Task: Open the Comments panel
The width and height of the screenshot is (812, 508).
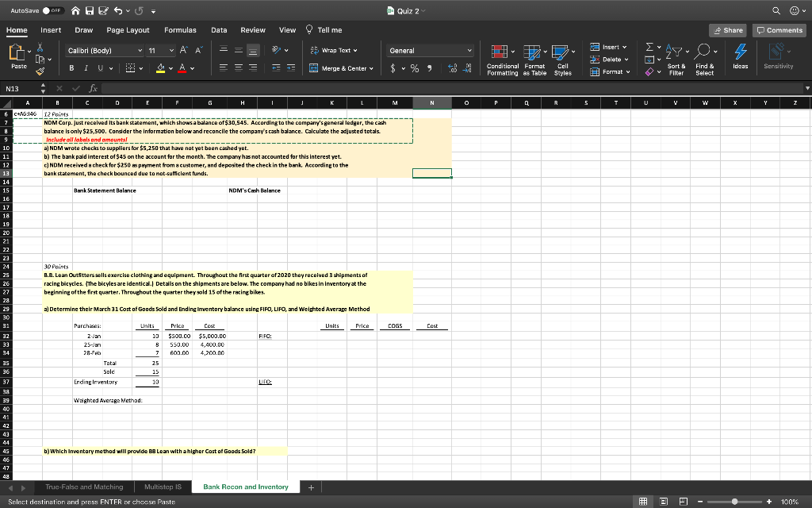Action: pyautogui.click(x=778, y=29)
